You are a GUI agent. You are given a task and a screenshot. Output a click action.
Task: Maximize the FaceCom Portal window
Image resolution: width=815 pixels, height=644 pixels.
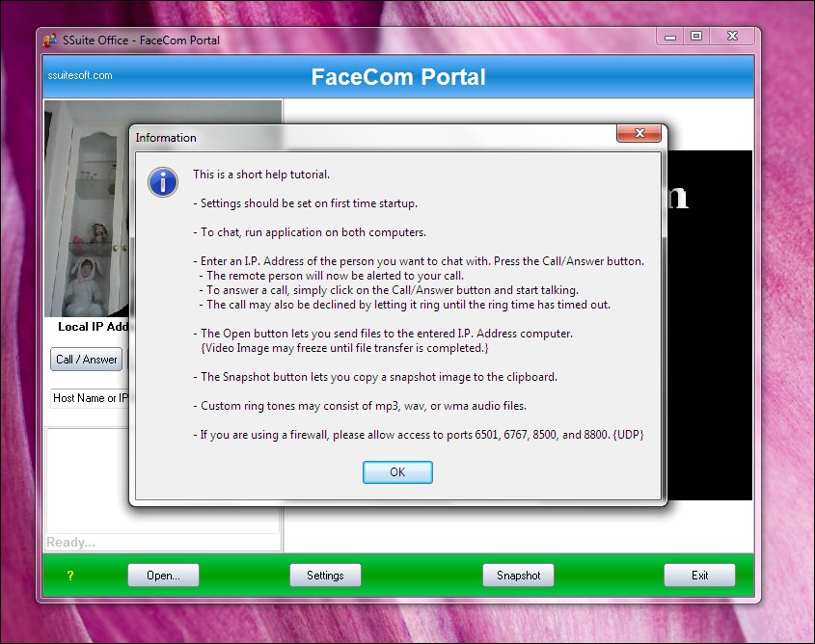[696, 36]
